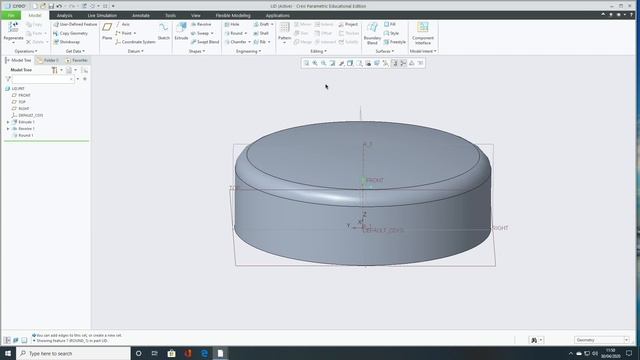640x360 pixels.
Task: Click the Windows search box
Action: click(73, 353)
